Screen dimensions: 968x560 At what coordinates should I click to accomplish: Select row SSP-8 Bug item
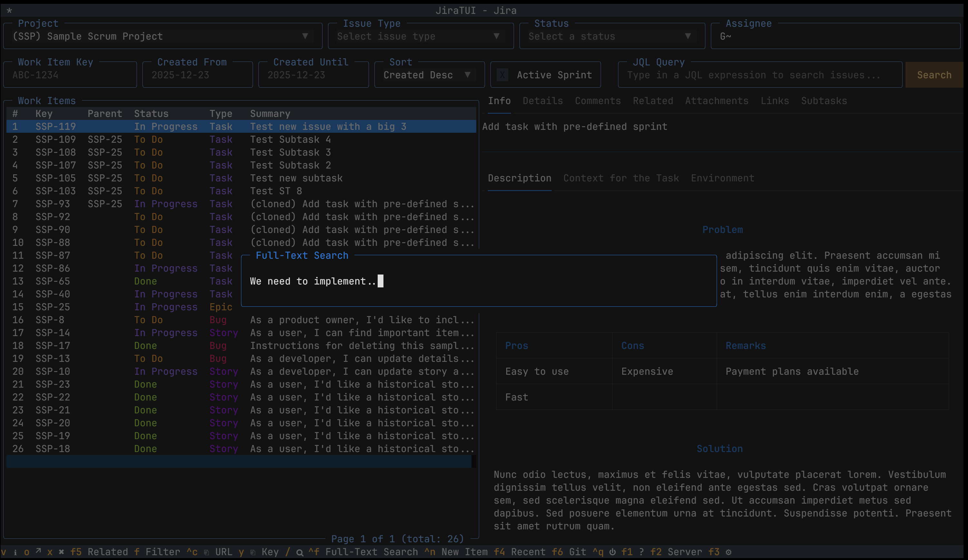point(241,320)
